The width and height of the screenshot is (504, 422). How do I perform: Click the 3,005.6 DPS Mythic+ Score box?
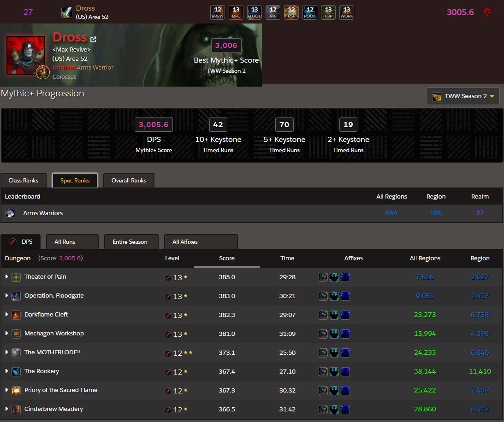pyautogui.click(x=154, y=124)
